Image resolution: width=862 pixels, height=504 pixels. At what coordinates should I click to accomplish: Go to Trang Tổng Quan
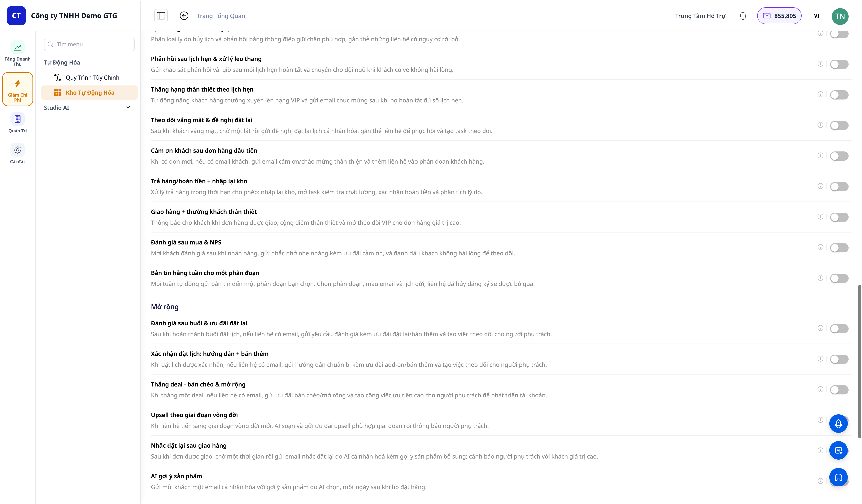point(221,16)
